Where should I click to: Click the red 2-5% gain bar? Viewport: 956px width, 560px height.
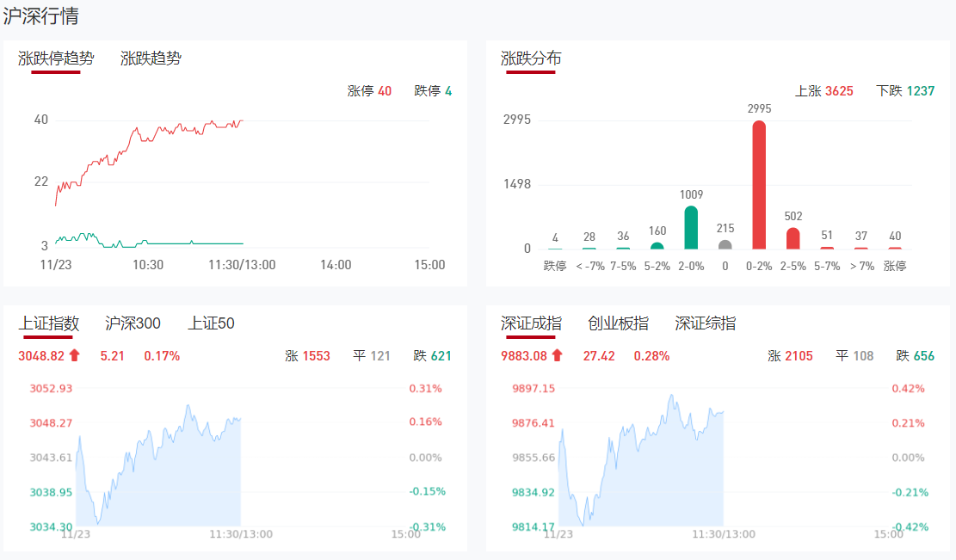tap(793, 238)
